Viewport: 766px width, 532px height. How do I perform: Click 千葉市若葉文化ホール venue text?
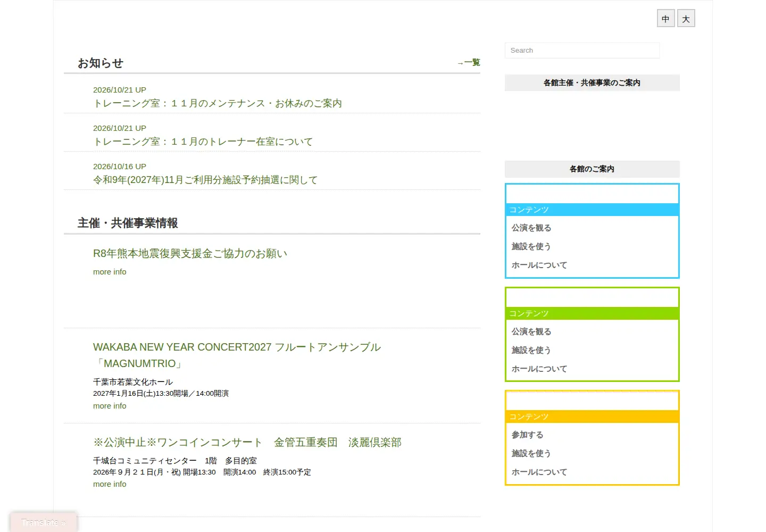(133, 382)
